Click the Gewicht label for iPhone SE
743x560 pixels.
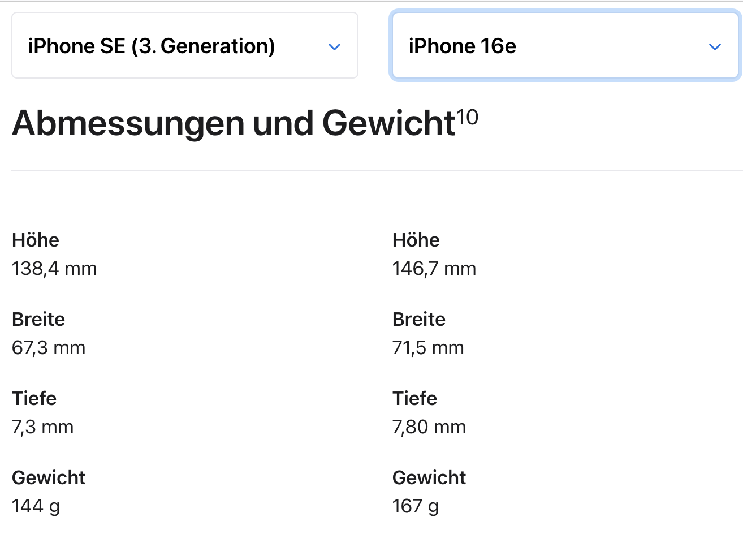tap(49, 477)
